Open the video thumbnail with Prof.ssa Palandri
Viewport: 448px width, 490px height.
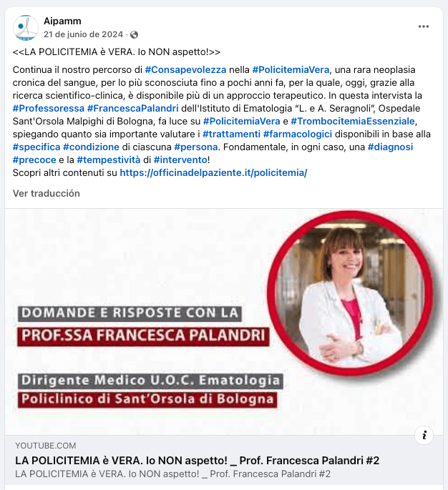tap(224, 322)
